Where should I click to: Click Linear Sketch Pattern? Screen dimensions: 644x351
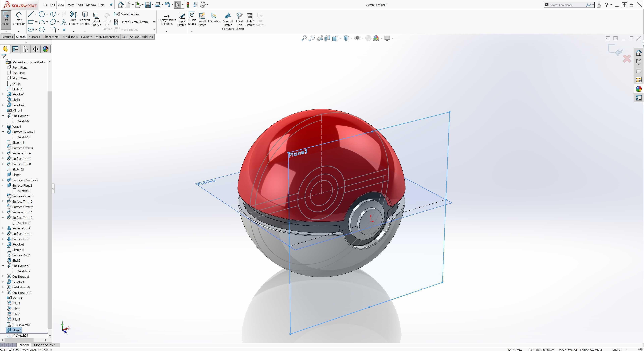(131, 22)
